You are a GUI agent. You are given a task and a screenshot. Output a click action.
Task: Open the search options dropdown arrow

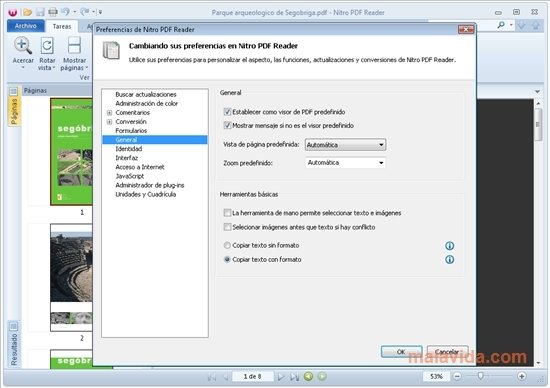[511, 25]
